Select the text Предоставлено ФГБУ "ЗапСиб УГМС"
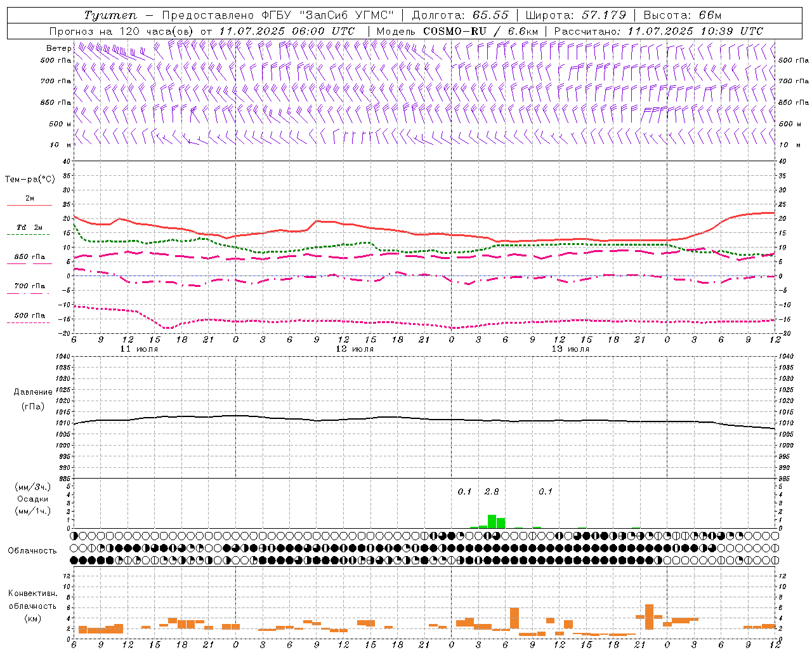 click(278, 15)
